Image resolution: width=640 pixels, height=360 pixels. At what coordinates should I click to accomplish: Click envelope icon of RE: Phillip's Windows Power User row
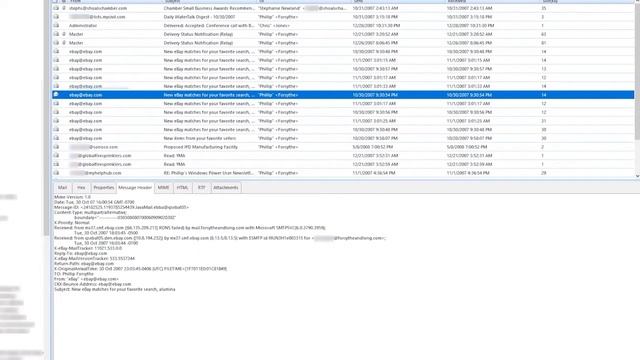(x=56, y=173)
